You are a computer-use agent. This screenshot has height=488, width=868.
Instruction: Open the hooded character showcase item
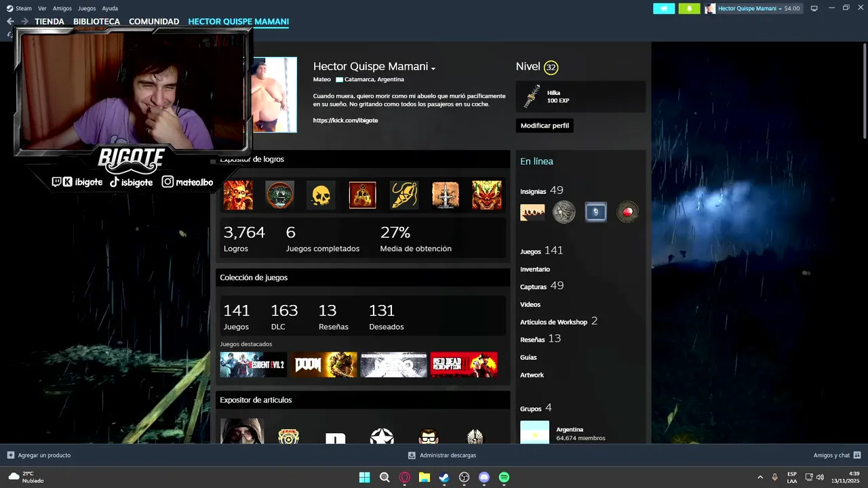(x=242, y=431)
